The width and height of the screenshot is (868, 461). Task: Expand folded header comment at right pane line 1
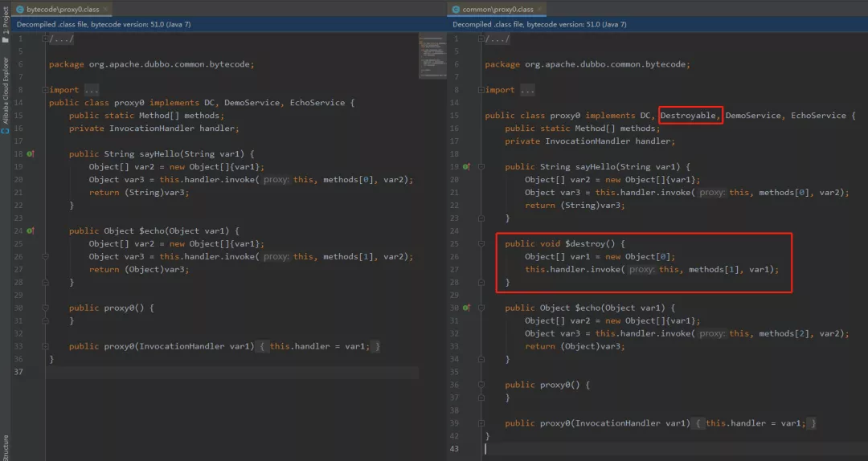point(481,39)
